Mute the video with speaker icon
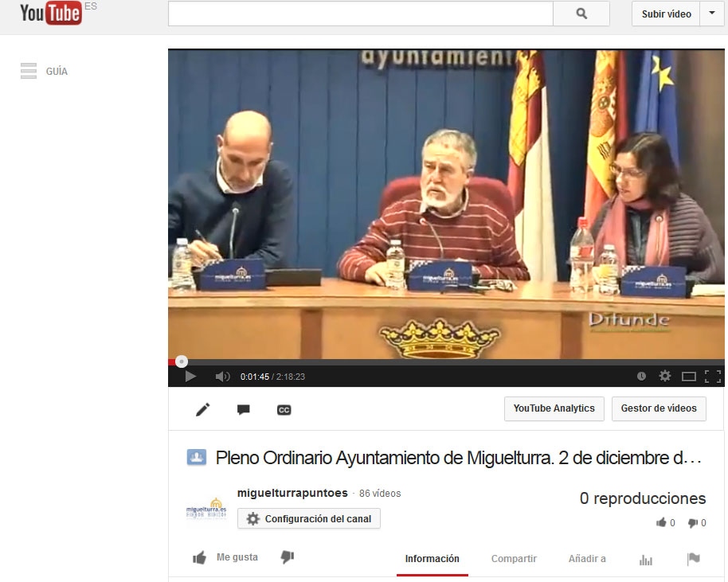The height and width of the screenshot is (582, 728). (x=222, y=377)
